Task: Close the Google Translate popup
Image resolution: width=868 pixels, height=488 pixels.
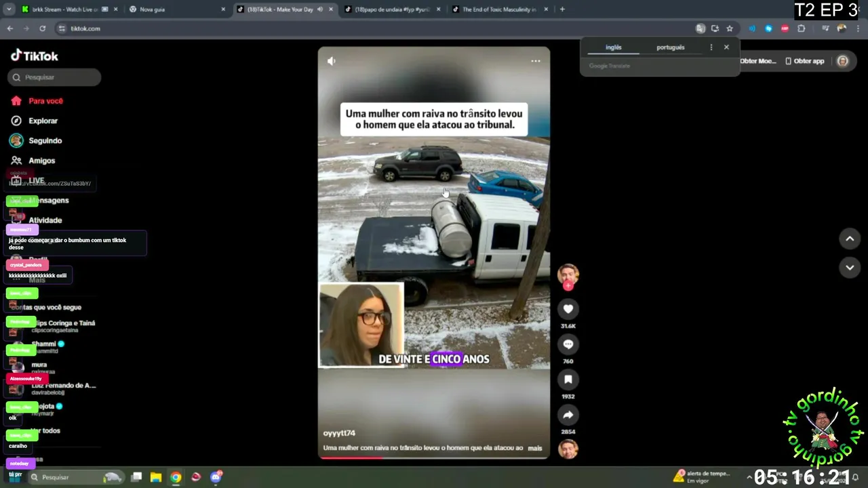Action: coord(726,47)
